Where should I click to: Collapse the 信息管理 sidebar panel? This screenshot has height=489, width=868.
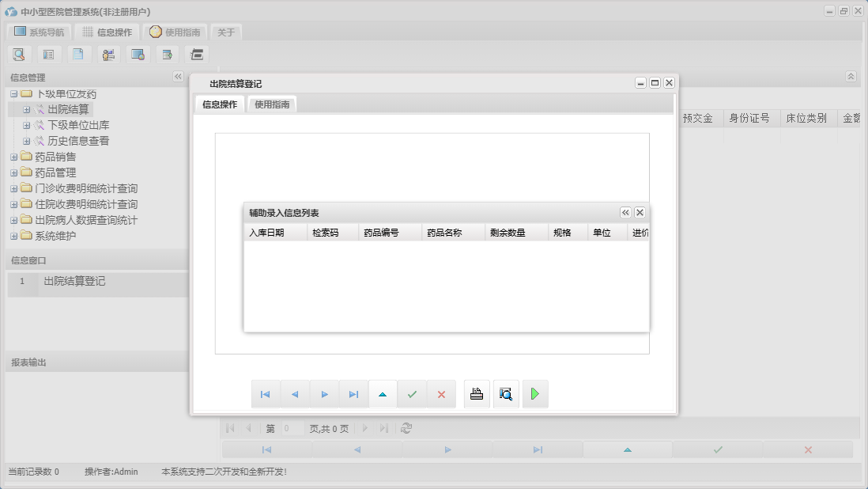point(178,77)
